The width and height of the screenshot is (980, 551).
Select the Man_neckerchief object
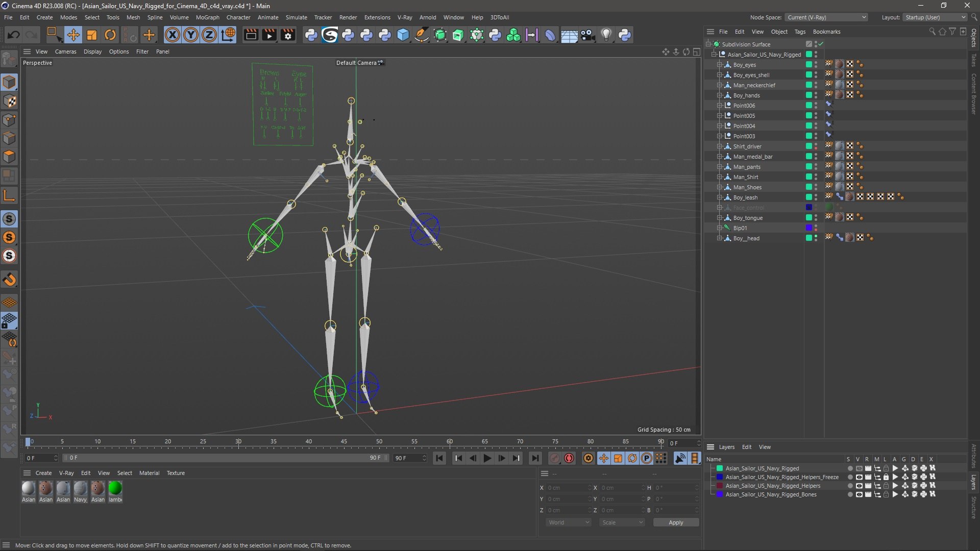pyautogui.click(x=754, y=85)
